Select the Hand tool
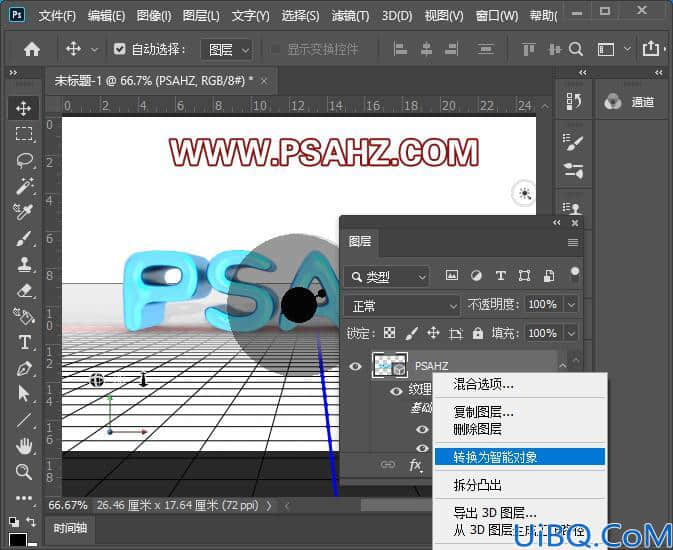Screen dimensions: 673x550 (24, 447)
